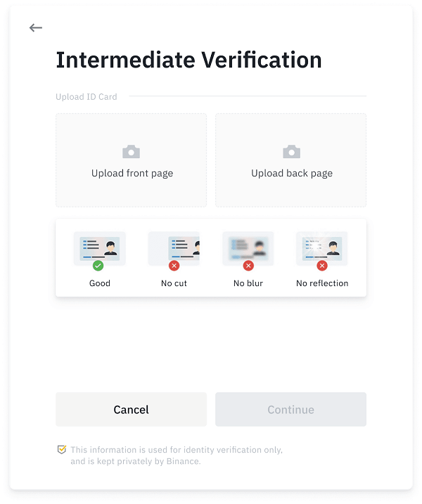Click the red X under the No reflection example

322,266
